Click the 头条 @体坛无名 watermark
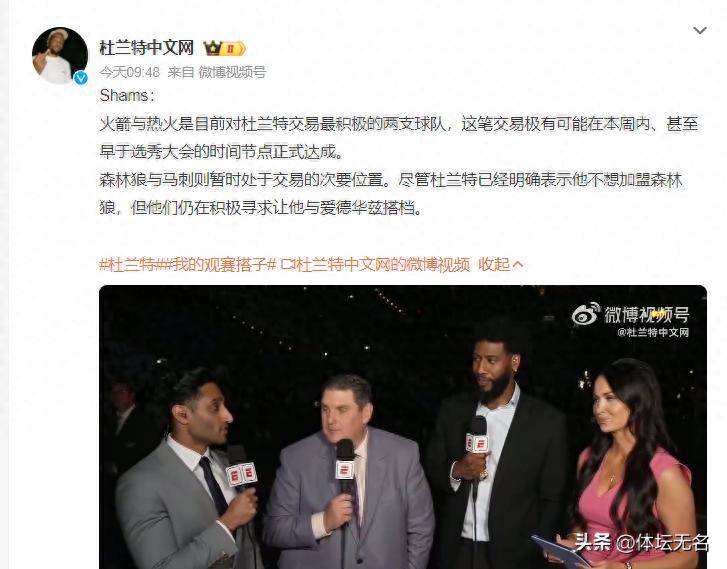This screenshot has height=569, width=727. [642, 542]
